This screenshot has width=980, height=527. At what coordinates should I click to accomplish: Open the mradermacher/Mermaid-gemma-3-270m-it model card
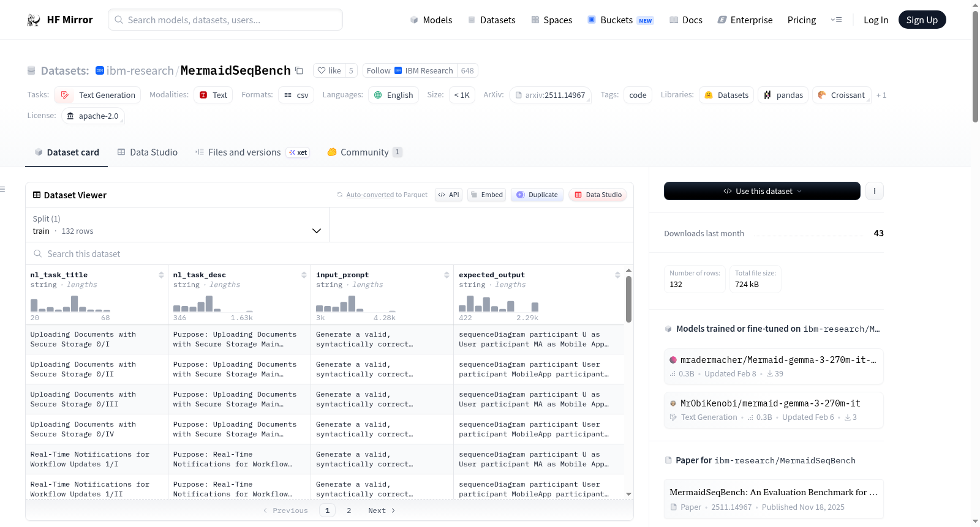(x=774, y=366)
